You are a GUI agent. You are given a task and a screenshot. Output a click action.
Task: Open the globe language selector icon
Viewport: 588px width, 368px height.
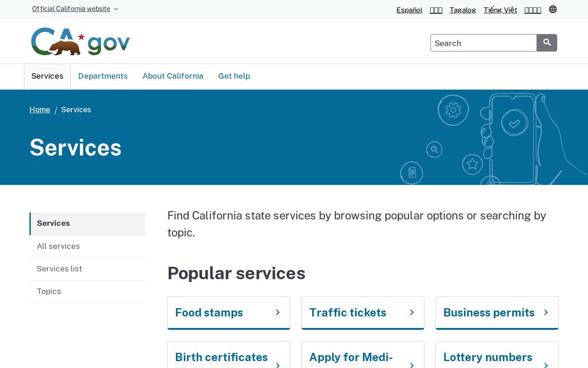coord(553,9)
